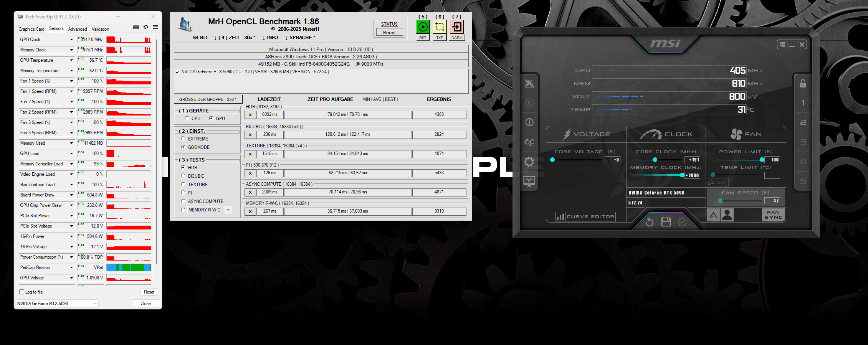The height and width of the screenshot is (345, 868).
Task: Select CPU device radio button
Action: [x=187, y=118]
